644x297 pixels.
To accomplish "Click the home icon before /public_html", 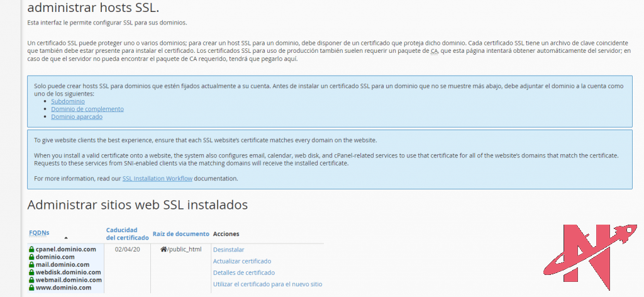I will pyautogui.click(x=164, y=249).
